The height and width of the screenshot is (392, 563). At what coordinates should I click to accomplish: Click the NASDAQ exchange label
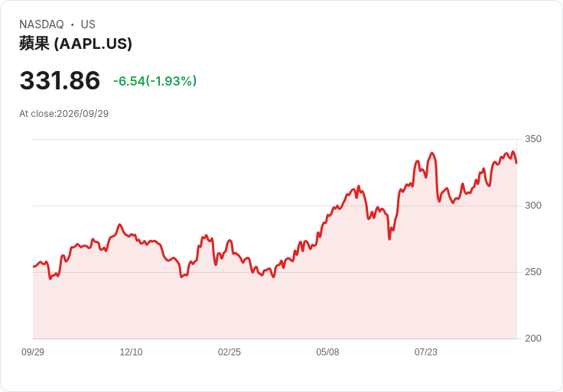41,24
